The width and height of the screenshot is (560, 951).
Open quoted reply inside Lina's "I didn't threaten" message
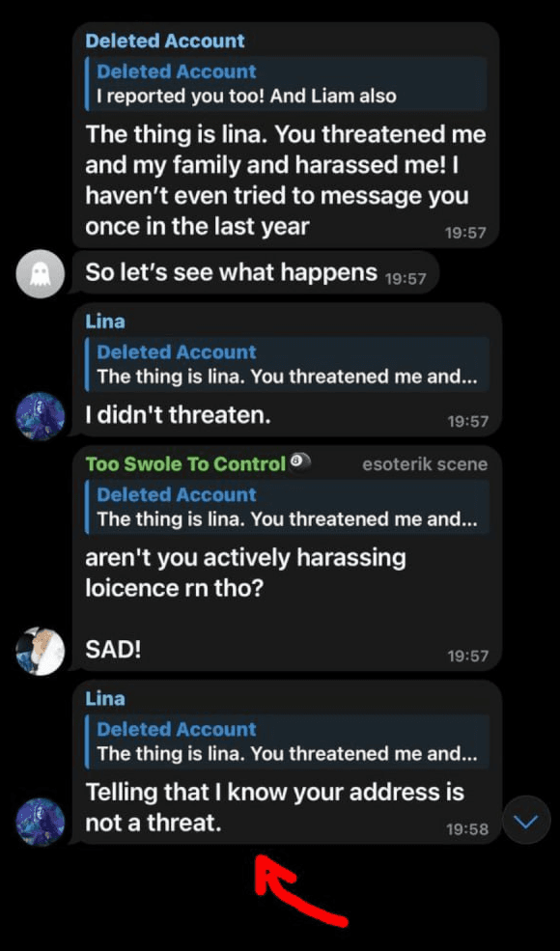coord(286,365)
